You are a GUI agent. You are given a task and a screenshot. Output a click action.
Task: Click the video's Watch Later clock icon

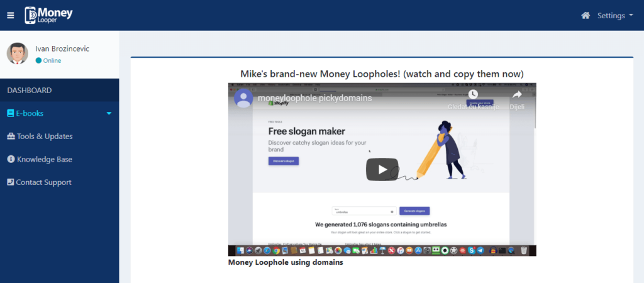click(473, 94)
